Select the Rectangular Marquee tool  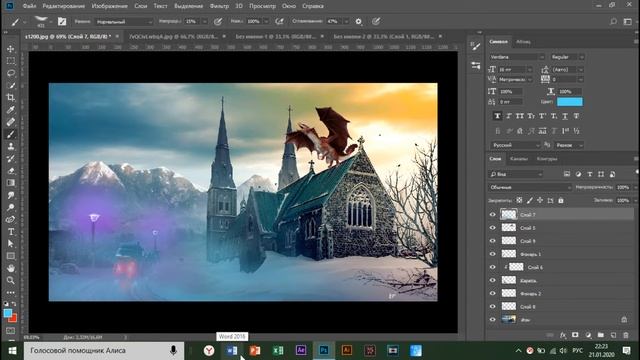click(x=11, y=61)
